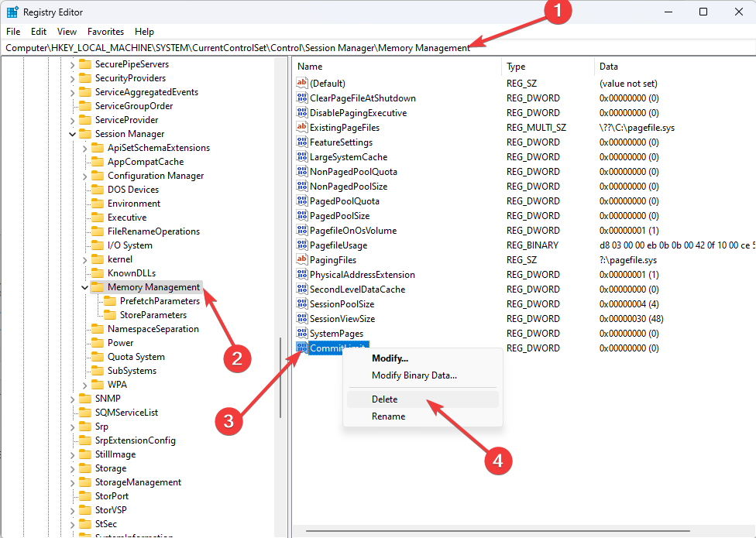Select the NonPagedPoolSize value name
The image size is (756, 538).
[349, 186]
